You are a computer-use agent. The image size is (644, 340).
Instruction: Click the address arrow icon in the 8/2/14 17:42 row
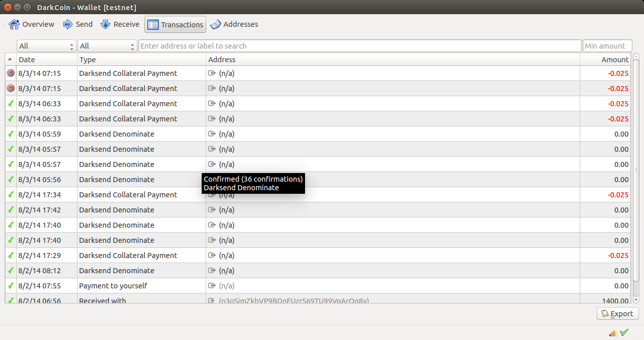coord(212,210)
